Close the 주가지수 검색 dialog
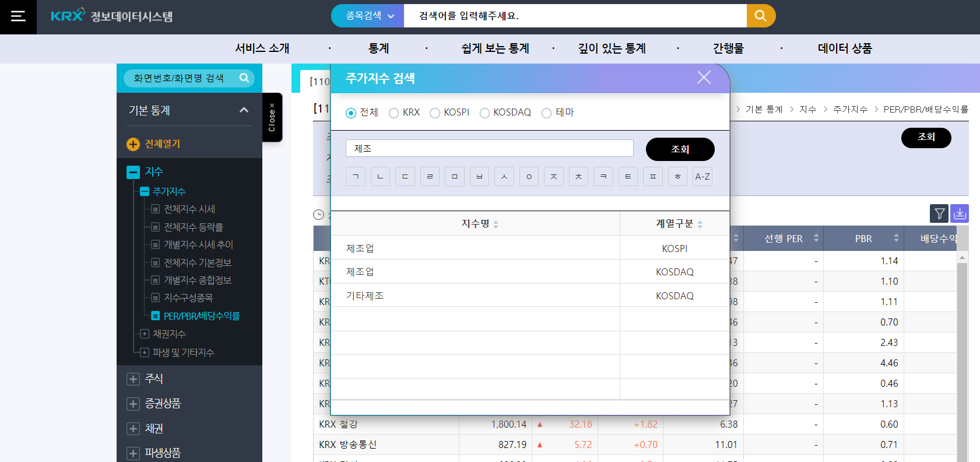Viewport: 980px width, 462px height. (704, 78)
